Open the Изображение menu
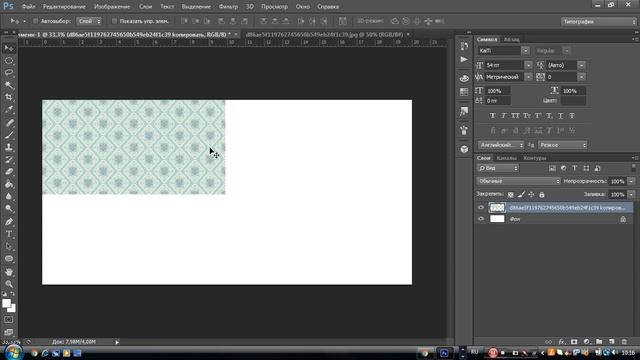This screenshot has height=360, width=640. [112, 7]
